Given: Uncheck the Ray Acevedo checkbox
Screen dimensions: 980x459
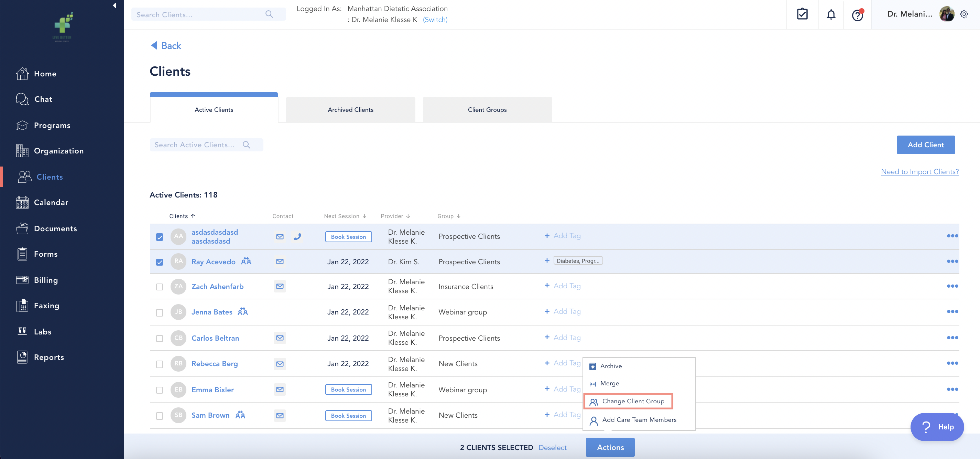Looking at the screenshot, I should click(160, 262).
